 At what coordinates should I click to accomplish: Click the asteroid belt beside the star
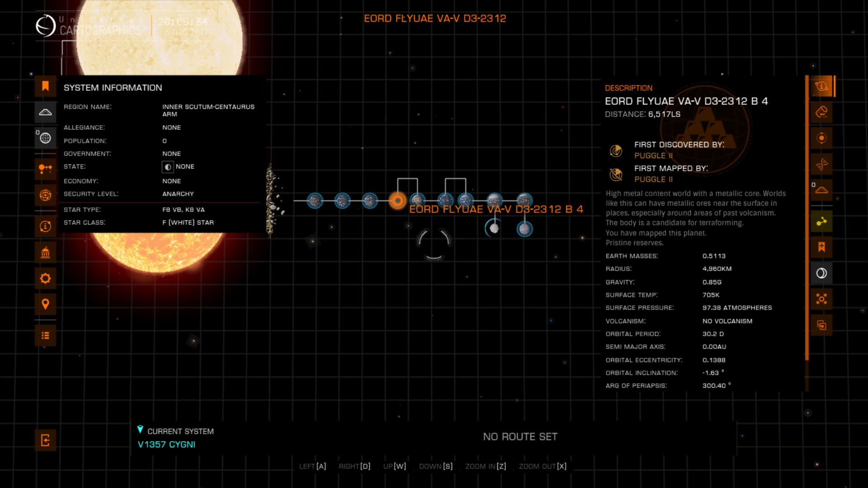pos(274,201)
